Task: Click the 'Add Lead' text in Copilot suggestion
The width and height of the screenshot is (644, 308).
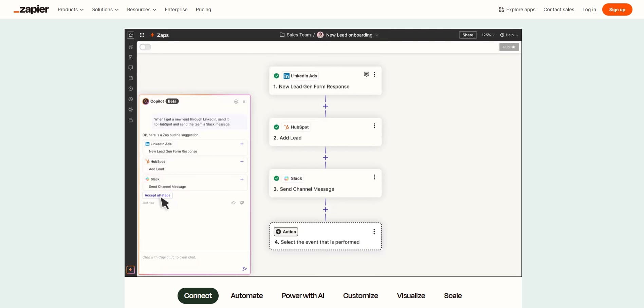Action: point(157,169)
